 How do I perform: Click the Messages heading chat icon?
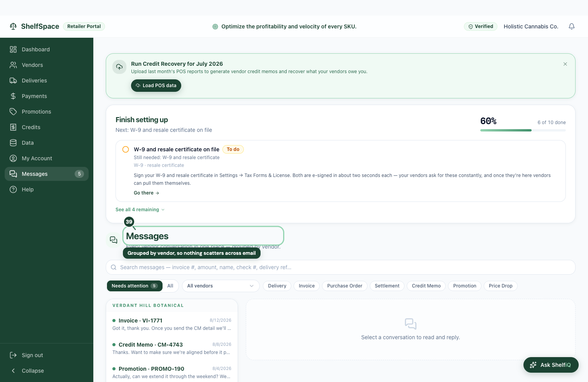click(114, 240)
